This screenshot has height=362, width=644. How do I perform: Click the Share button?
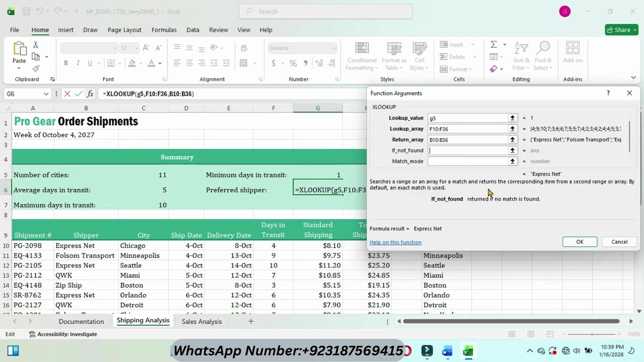point(621,30)
